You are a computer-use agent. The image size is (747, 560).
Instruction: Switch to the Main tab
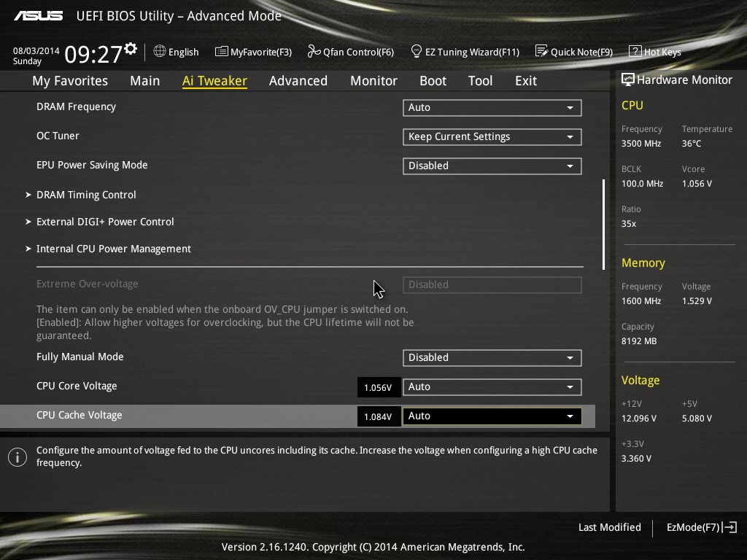click(x=145, y=81)
